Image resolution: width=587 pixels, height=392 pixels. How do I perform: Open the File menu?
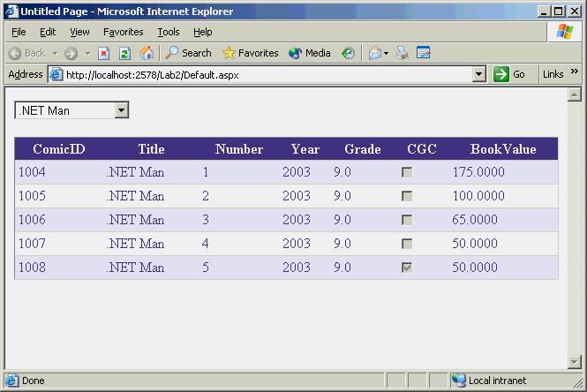pyautogui.click(x=19, y=32)
